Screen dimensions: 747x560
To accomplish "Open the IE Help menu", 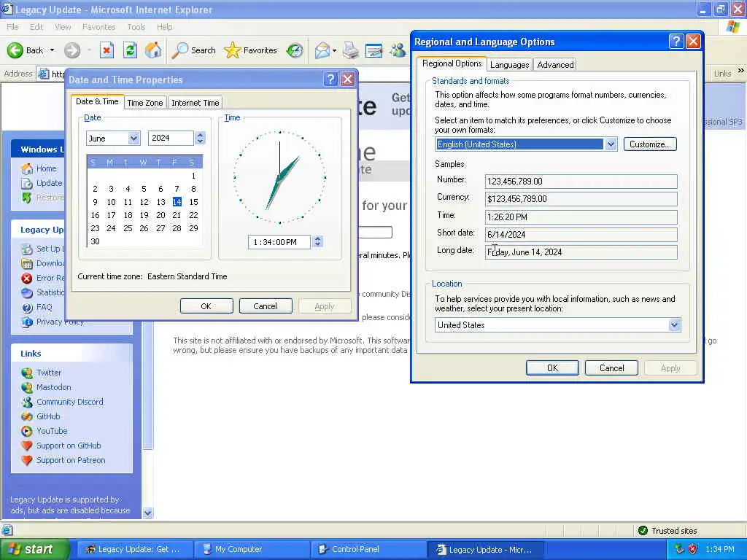I will pos(164,27).
